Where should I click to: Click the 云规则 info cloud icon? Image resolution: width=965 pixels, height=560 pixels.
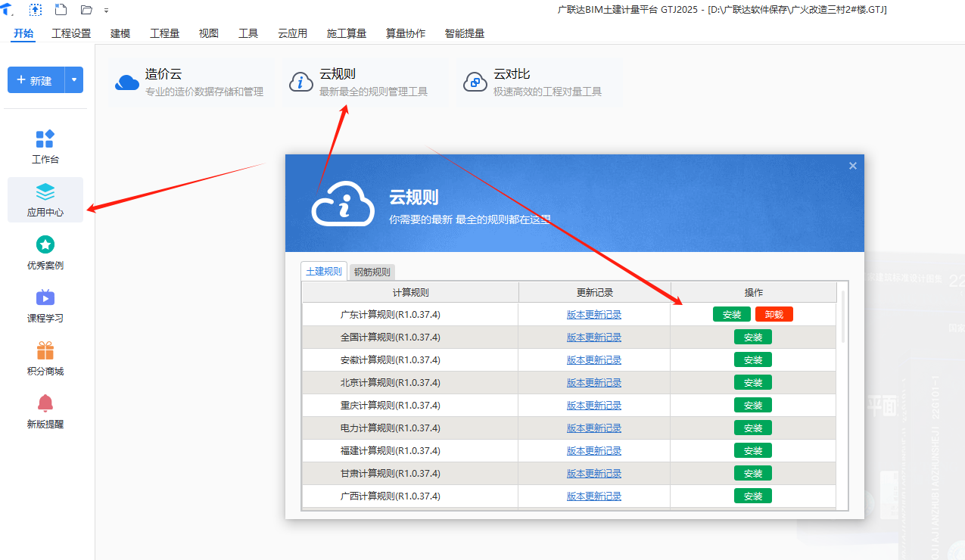tap(301, 82)
